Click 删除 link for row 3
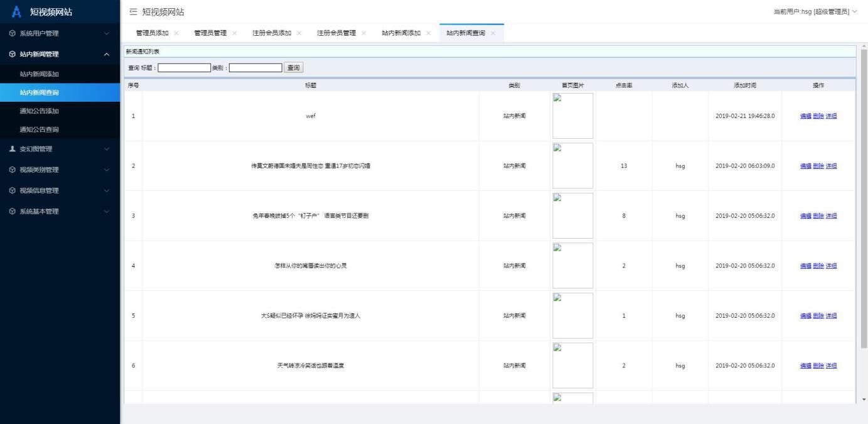868x424 pixels. coord(818,216)
